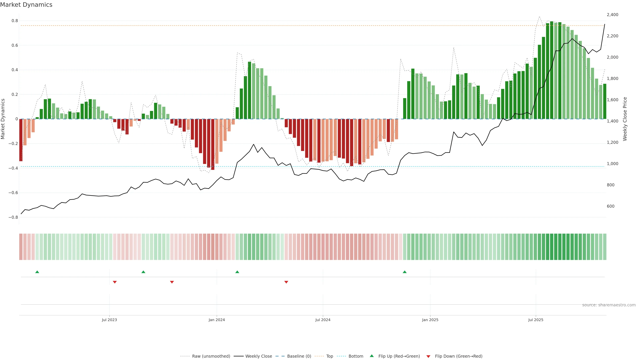Click Flip Down red triangle in legend
Viewport: 644px width, 362px height.
pyautogui.click(x=428, y=356)
